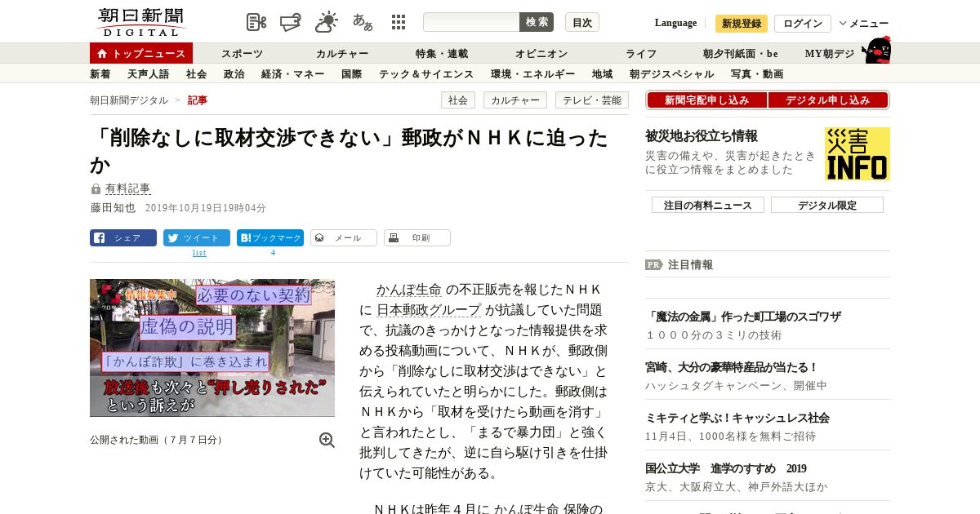Click 新規登録 register button
Screen dimensions: 980x514
click(742, 24)
